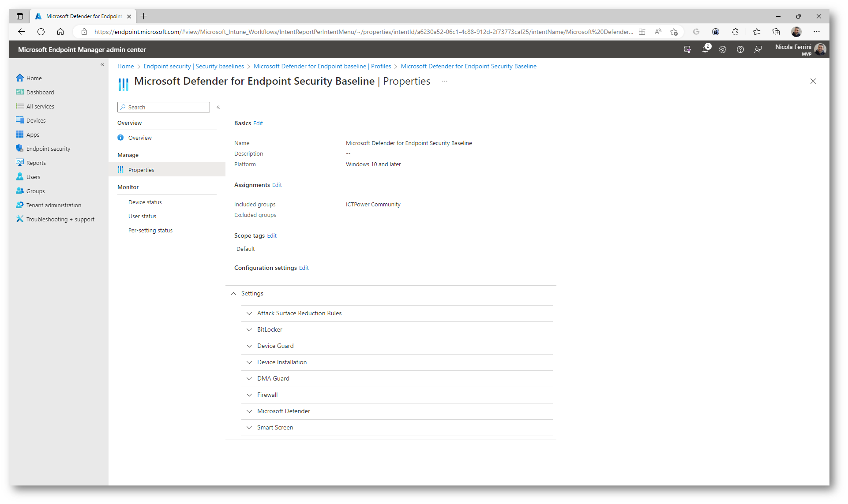The image size is (848, 504).
Task: Open the last breadcrumb Security Baseline link
Action: pos(469,66)
